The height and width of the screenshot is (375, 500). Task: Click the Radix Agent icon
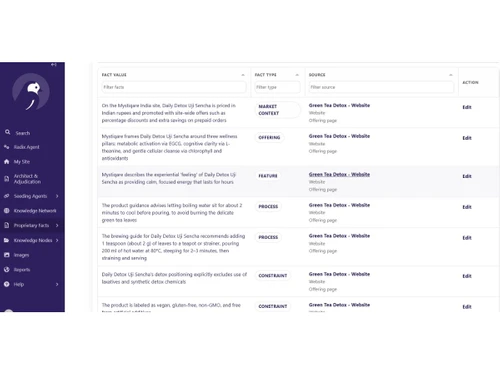pos(7,147)
